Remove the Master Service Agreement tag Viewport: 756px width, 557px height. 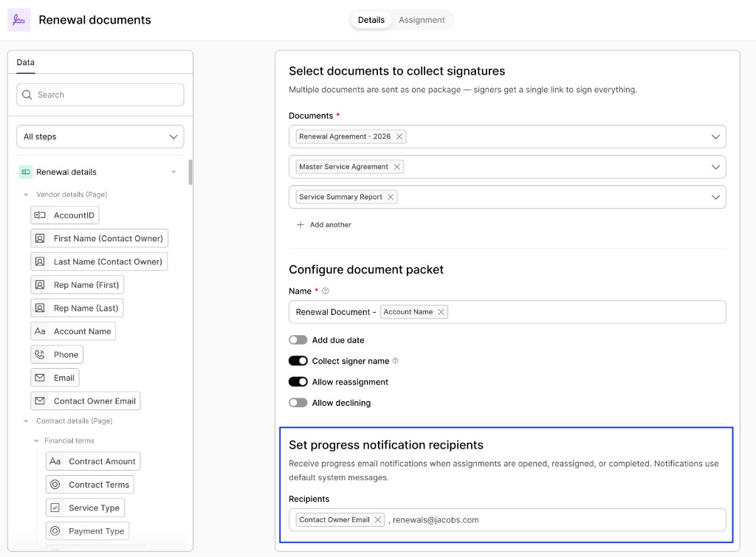396,167
